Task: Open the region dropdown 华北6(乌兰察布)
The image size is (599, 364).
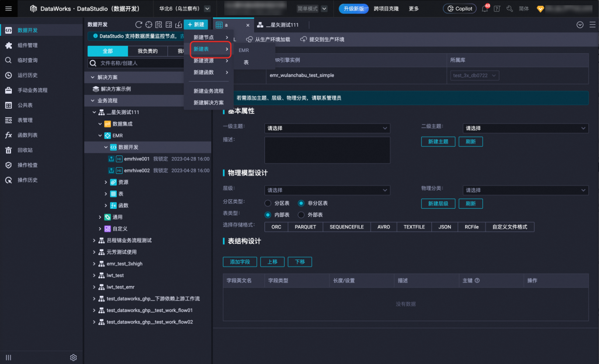Action: point(185,9)
